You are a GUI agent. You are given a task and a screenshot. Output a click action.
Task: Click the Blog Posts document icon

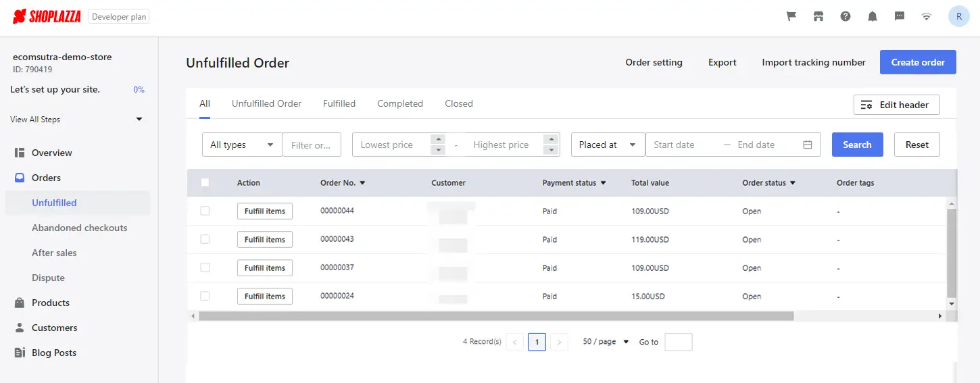click(20, 353)
